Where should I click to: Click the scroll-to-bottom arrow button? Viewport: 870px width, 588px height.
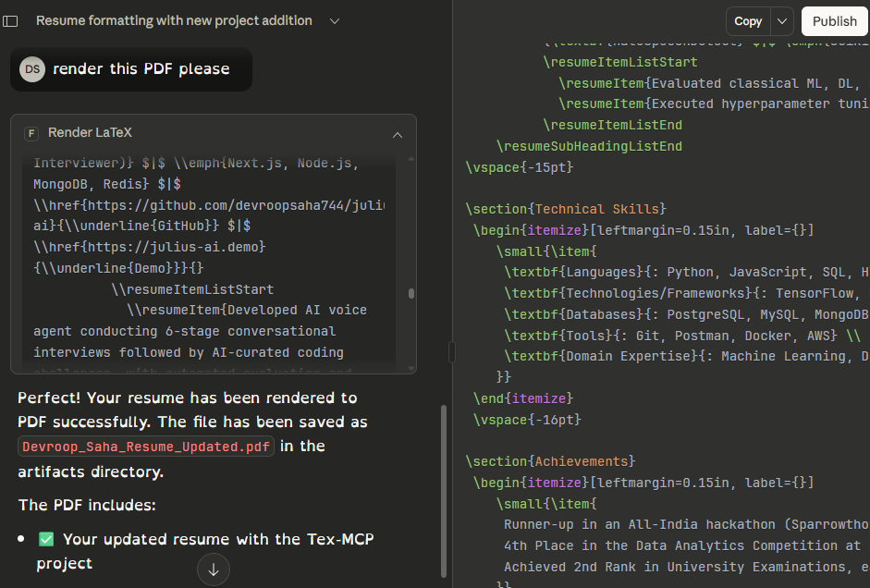(x=214, y=570)
